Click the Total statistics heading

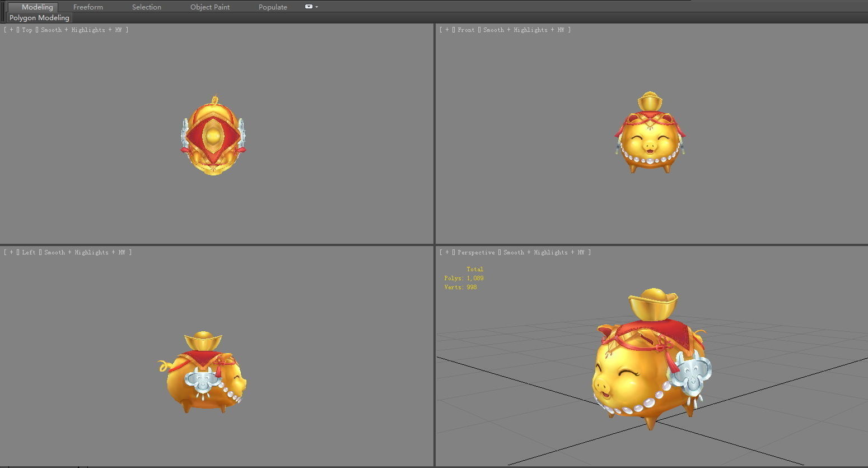[475, 269]
